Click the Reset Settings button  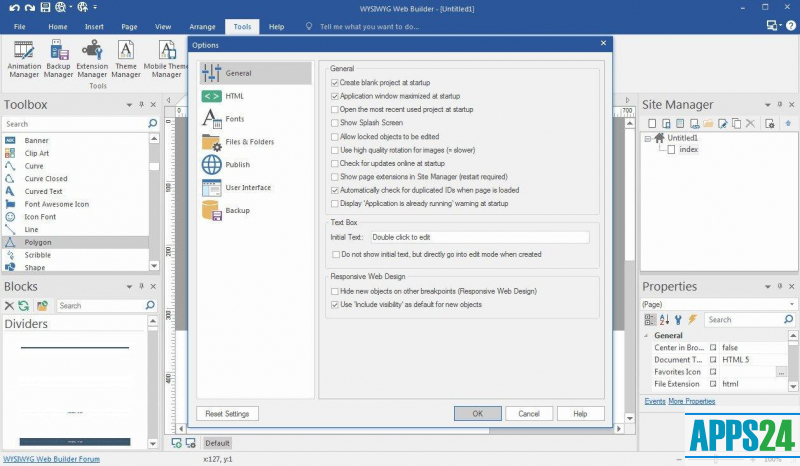click(227, 414)
